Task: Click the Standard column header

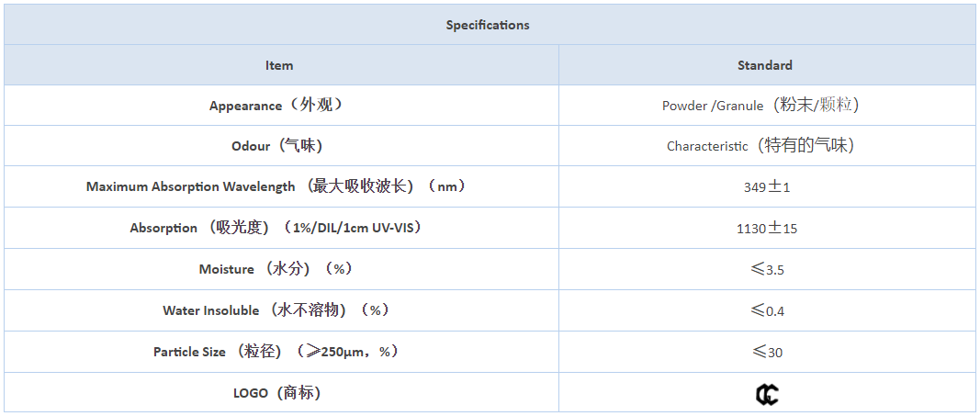Action: 767,65
